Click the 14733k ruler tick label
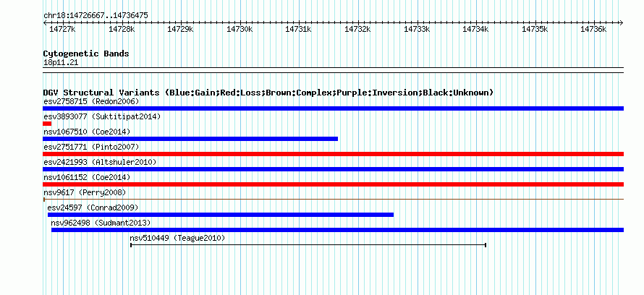This screenshot has height=295, width=644. coord(418,29)
